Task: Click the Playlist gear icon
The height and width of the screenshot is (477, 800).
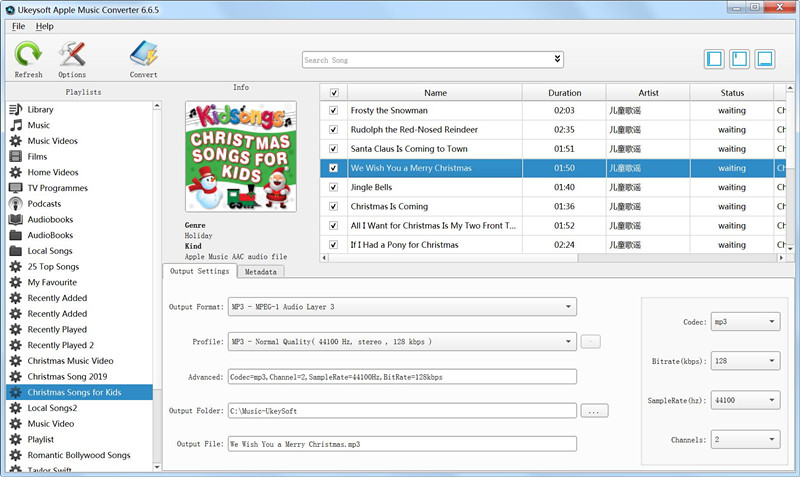Action: tap(16, 439)
